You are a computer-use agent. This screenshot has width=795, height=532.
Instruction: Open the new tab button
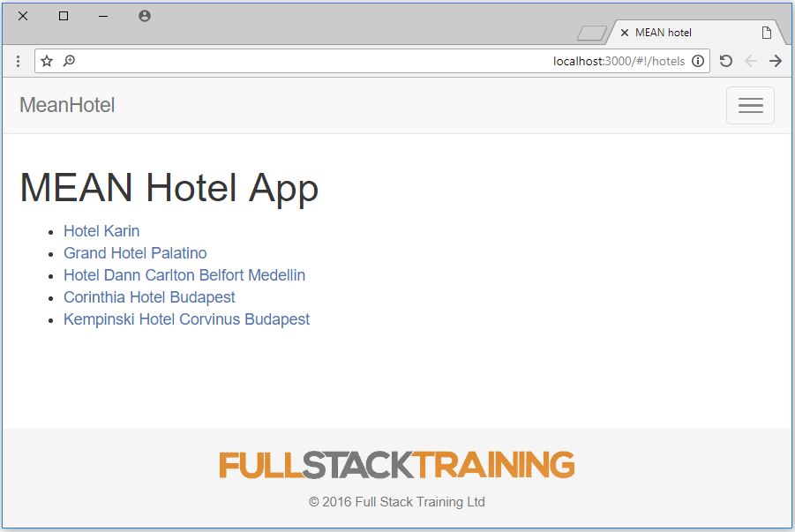point(764,31)
